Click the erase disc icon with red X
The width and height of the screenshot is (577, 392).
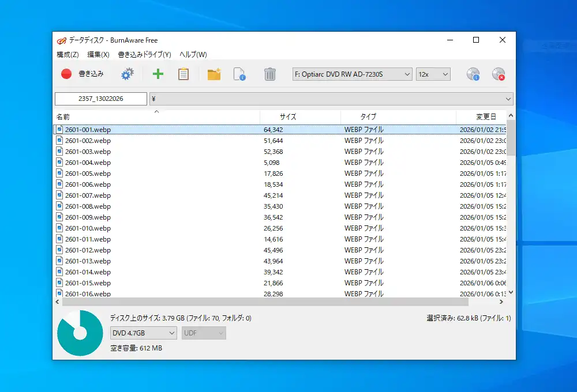tap(498, 74)
